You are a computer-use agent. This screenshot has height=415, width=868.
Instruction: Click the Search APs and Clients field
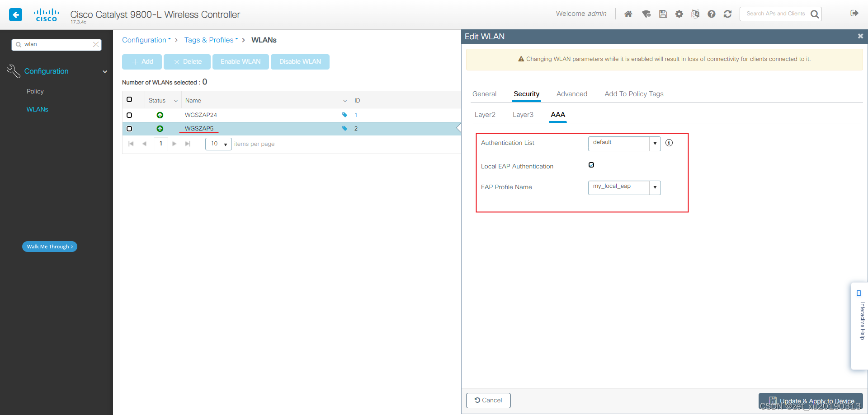pyautogui.click(x=776, y=14)
